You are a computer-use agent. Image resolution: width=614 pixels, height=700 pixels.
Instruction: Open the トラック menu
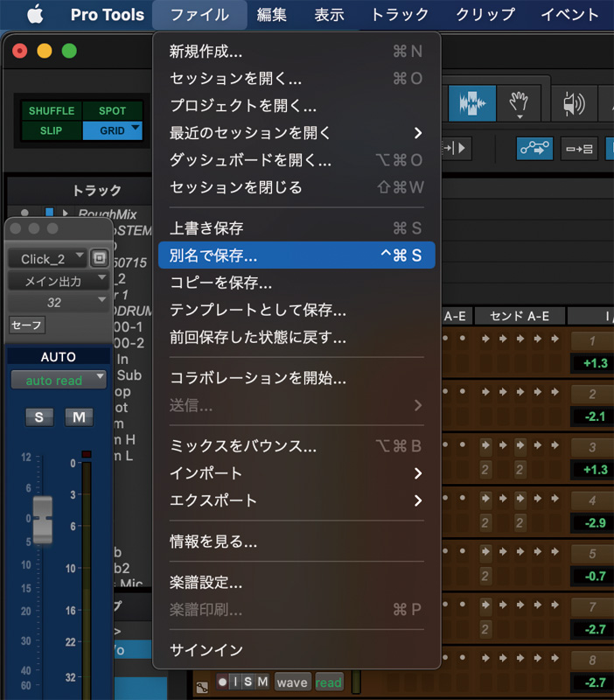coord(400,15)
